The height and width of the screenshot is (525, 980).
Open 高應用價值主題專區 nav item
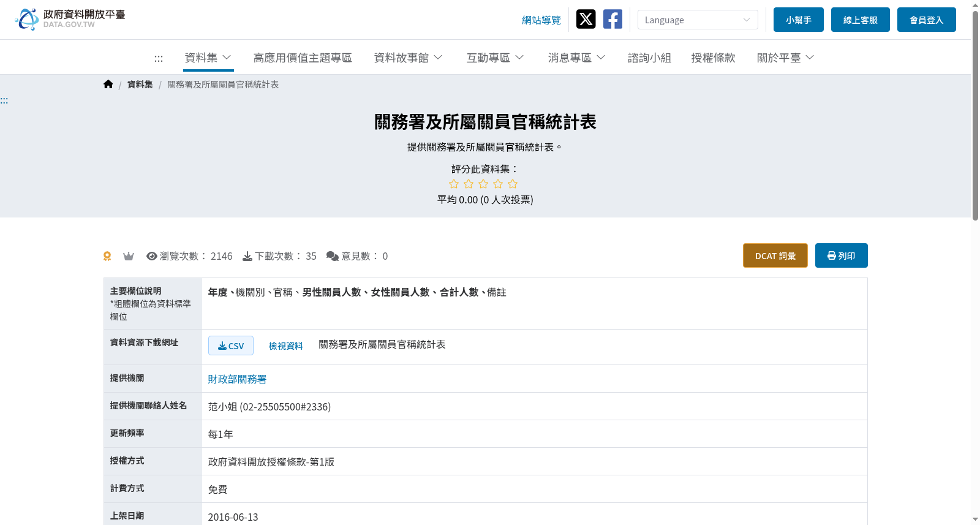[x=303, y=58]
